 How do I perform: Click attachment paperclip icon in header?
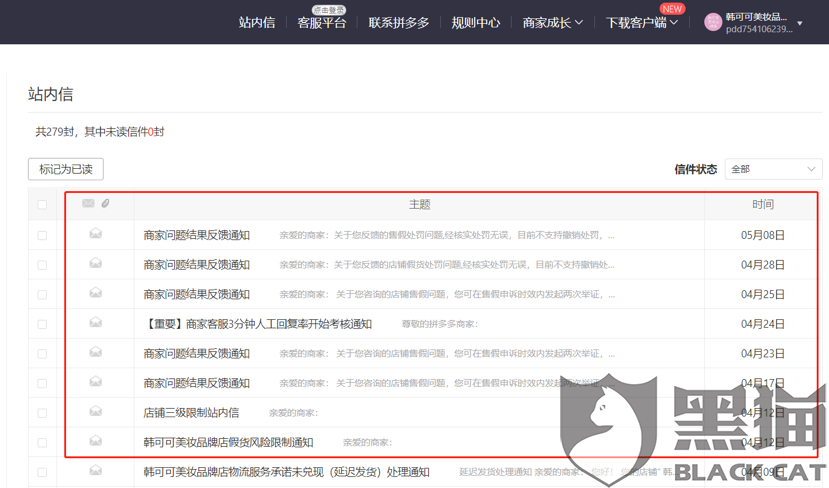[x=105, y=203]
